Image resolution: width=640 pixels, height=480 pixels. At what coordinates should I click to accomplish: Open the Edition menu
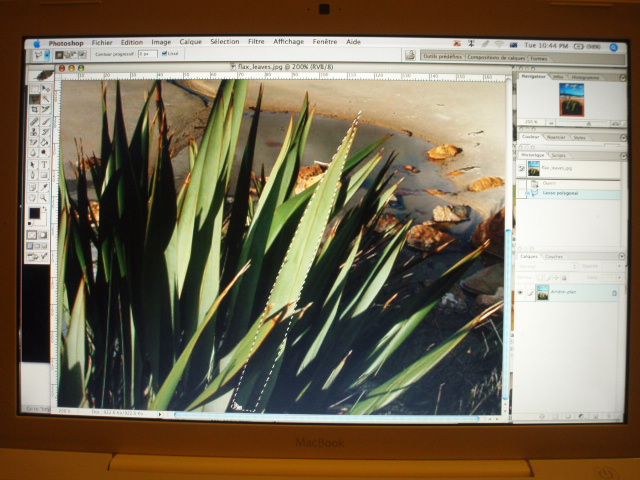pyautogui.click(x=131, y=42)
